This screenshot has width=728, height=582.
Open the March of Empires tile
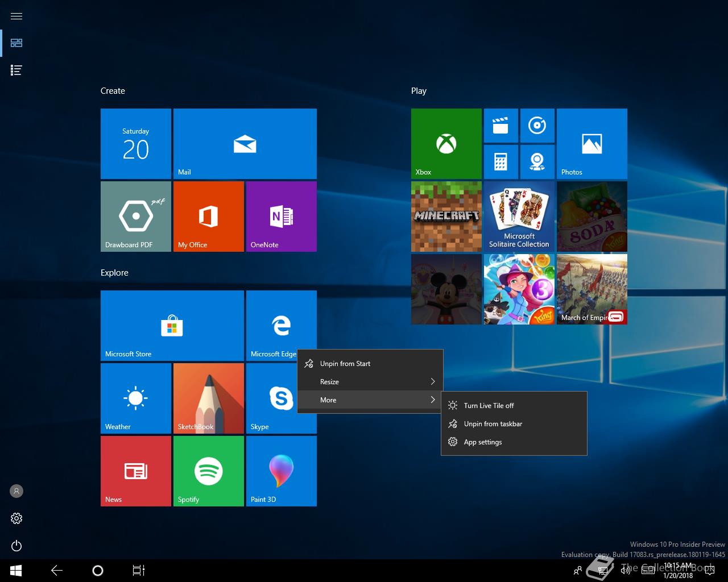pos(592,289)
